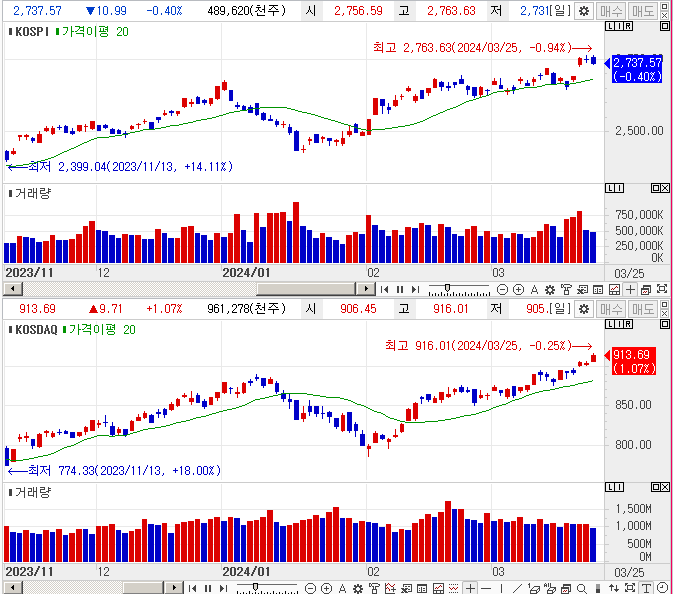Screen dimensions: 673x594
Task: Zoom in KOSPI chart with plus icon
Action: coord(518,290)
